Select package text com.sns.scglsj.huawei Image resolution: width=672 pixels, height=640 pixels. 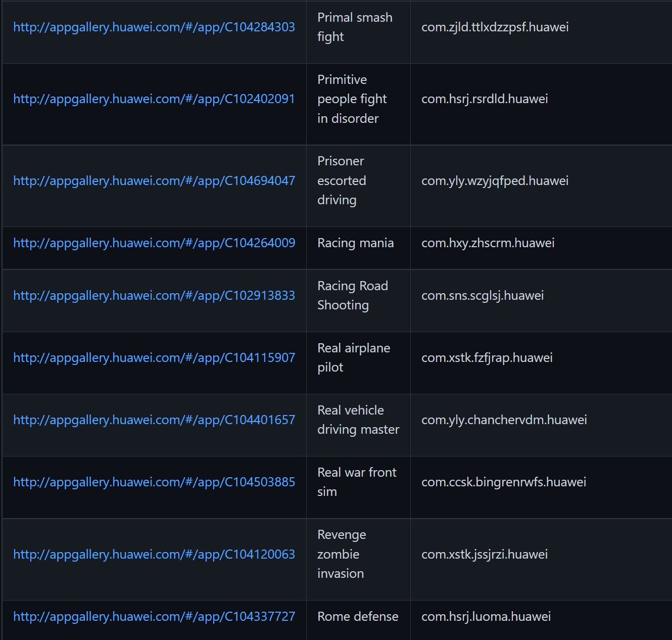coord(483,296)
